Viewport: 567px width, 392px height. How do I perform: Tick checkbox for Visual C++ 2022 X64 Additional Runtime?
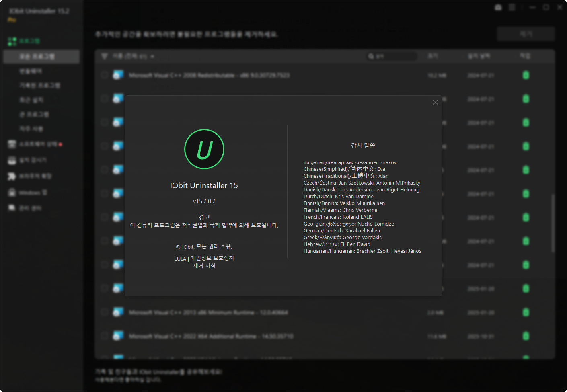coord(105,336)
